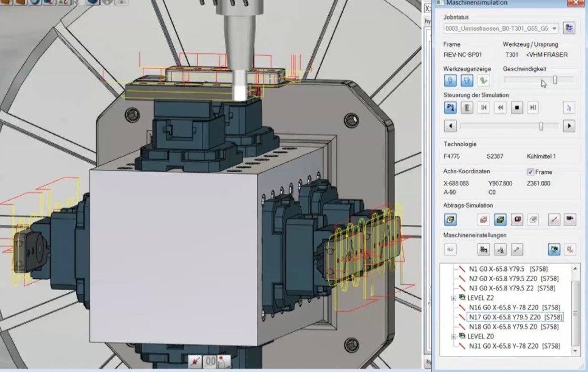
Task: Click the black camera-like icon in Abtrags-Simulation
Action: pos(570,219)
